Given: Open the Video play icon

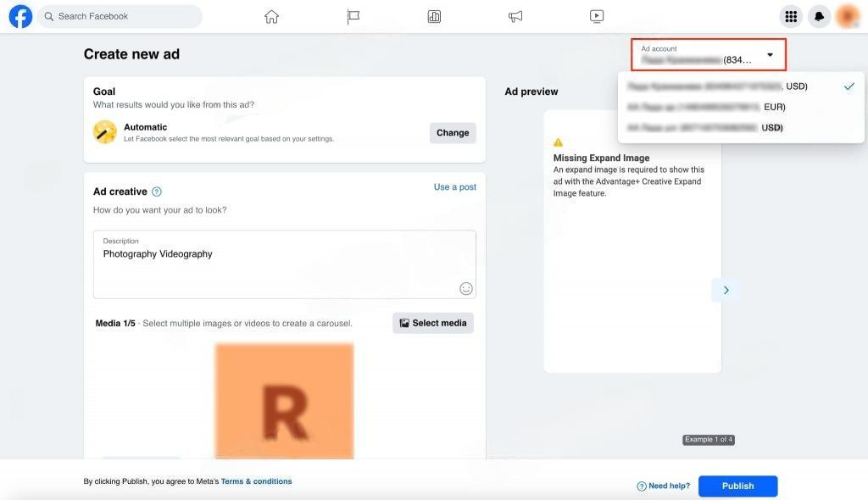Looking at the screenshot, I should tap(596, 16).
